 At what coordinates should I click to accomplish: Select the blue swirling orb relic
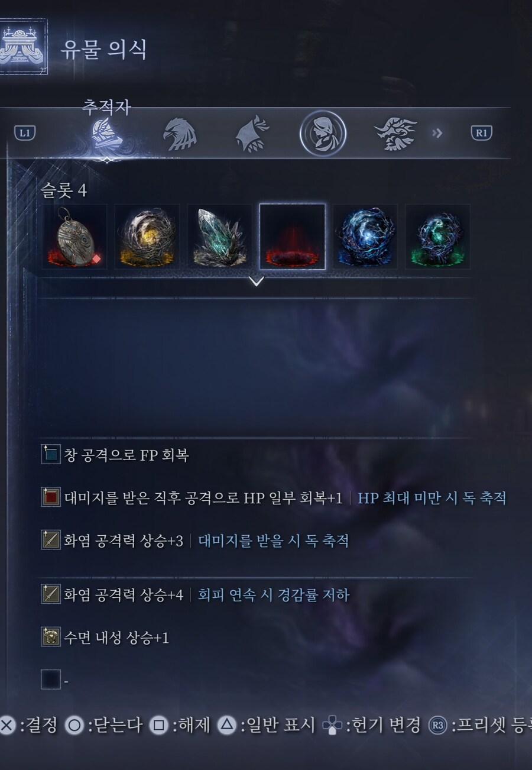[x=365, y=237]
